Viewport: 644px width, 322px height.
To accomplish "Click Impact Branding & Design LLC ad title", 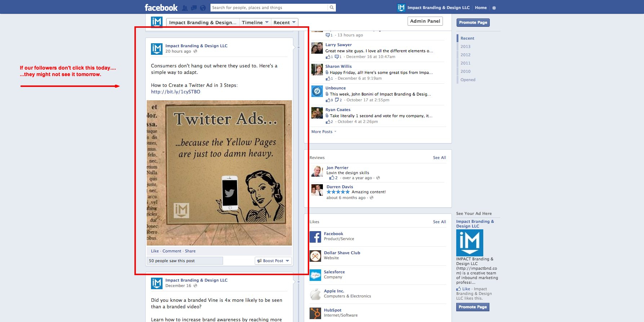I will point(475,224).
